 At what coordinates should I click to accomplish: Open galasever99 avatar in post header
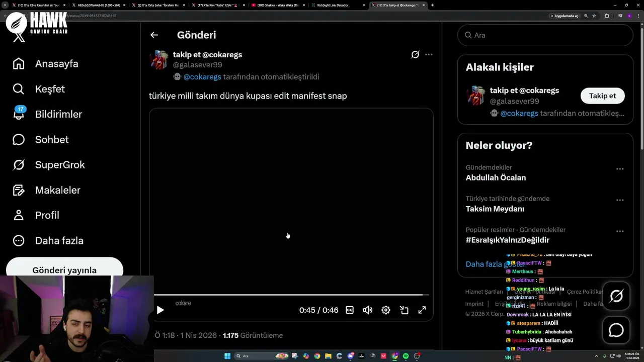[x=159, y=59]
